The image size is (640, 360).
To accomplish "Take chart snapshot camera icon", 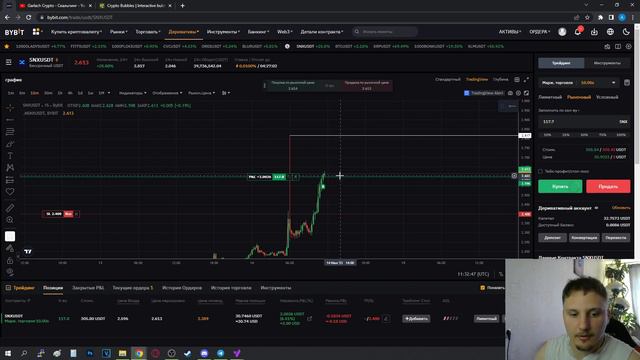I will point(510,93).
